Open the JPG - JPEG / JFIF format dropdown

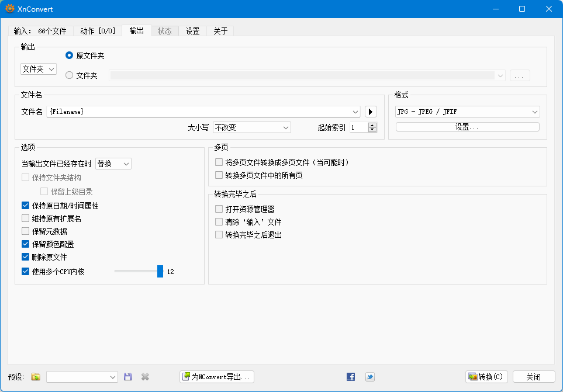(466, 111)
